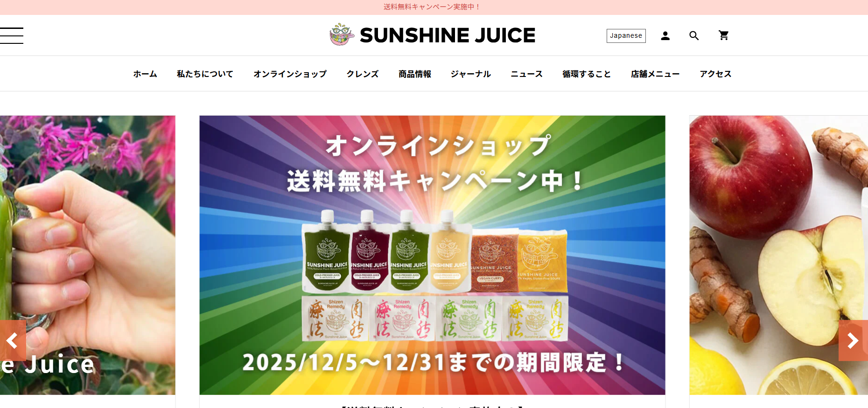Go to 商品情報 page

[x=415, y=74]
